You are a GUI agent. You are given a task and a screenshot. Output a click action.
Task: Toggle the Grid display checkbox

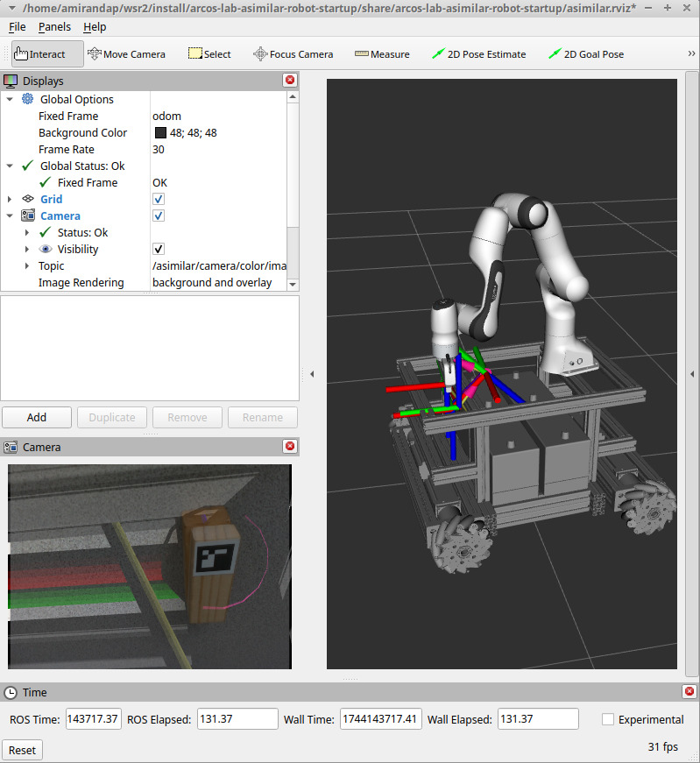click(x=159, y=200)
